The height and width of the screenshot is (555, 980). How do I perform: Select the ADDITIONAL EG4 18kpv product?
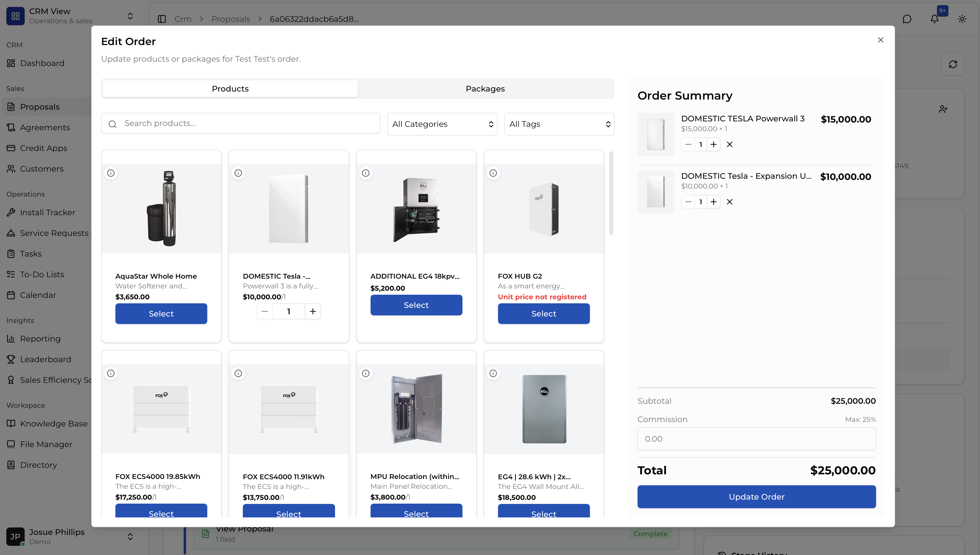click(416, 305)
